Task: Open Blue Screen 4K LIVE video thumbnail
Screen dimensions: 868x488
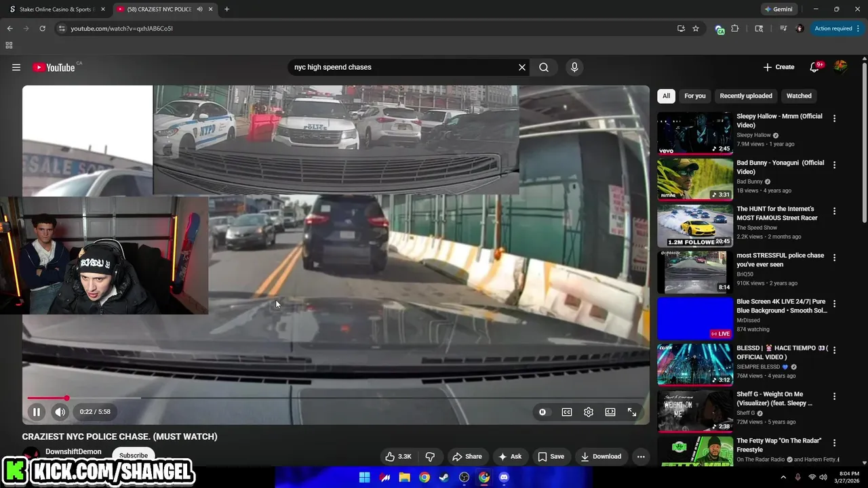Action: [x=694, y=318]
